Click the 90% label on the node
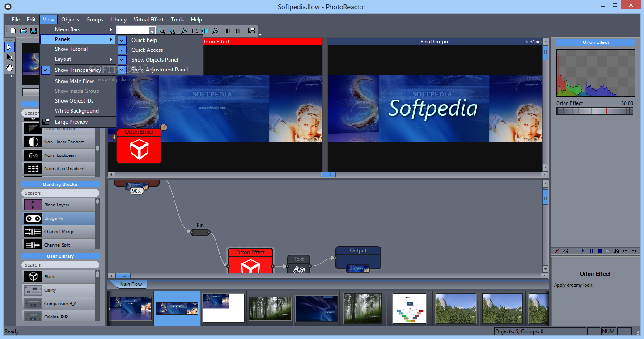This screenshot has width=644, height=339. (x=136, y=191)
